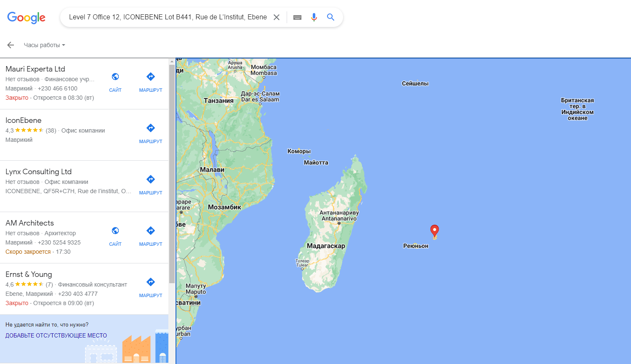Click inside the search text field

point(168,17)
